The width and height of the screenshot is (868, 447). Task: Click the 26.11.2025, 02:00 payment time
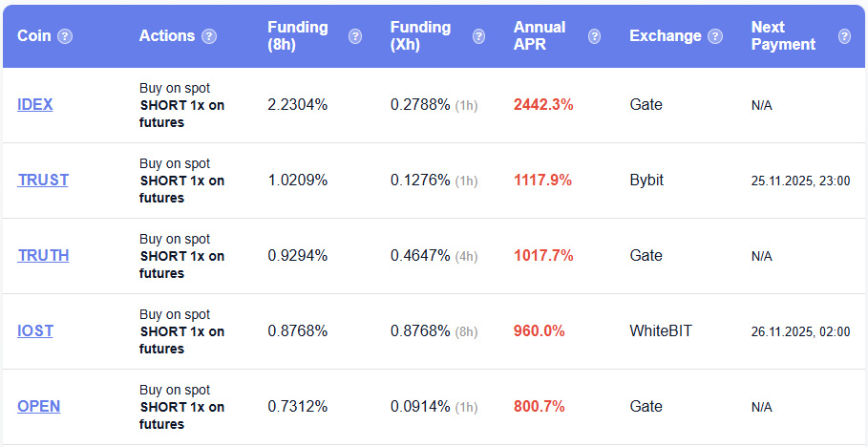800,331
